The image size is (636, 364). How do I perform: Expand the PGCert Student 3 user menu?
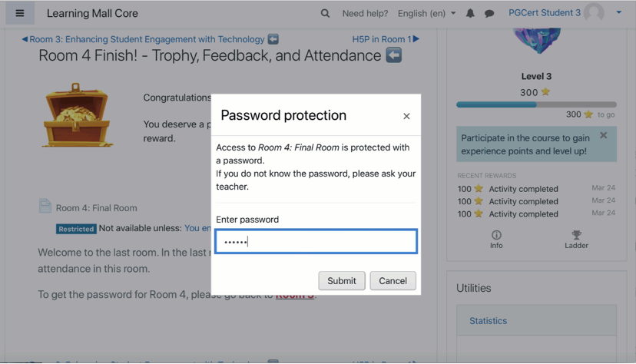click(618, 12)
